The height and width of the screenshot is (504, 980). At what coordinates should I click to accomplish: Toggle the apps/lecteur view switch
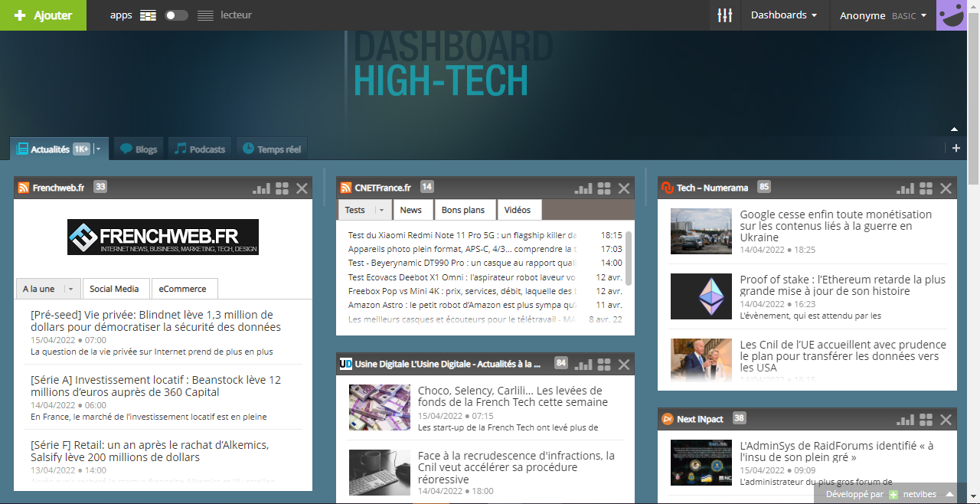(177, 15)
